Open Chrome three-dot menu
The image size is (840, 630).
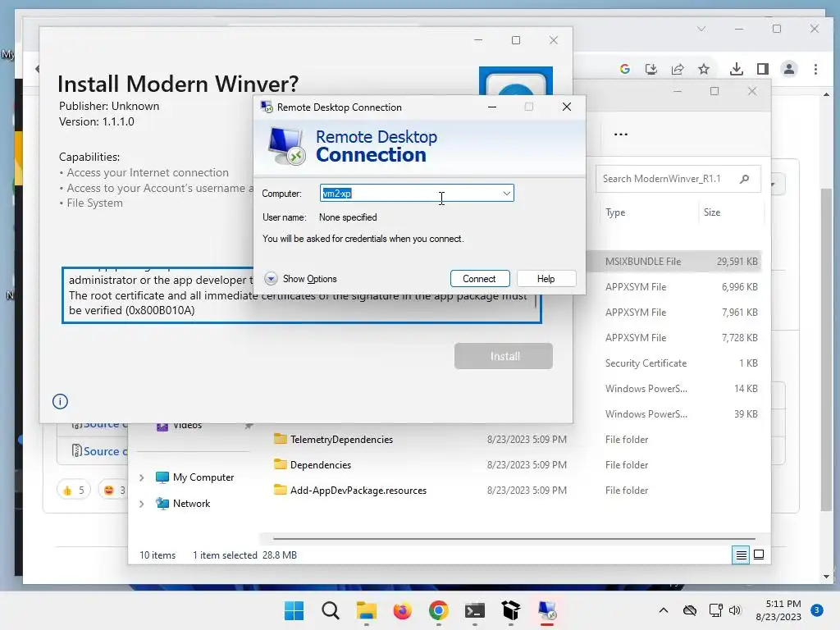pos(815,69)
